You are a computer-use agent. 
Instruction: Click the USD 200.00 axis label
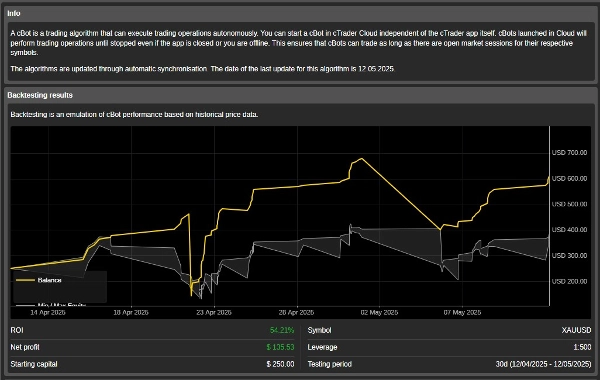click(x=569, y=281)
